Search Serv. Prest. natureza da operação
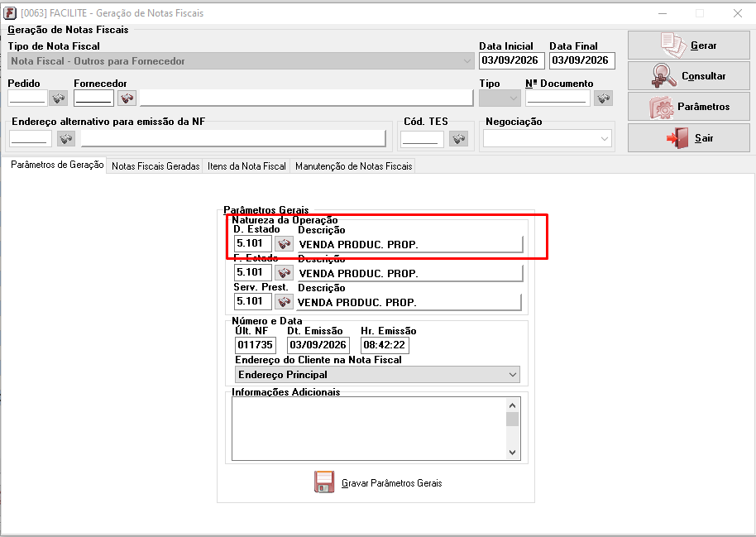Screen dimensions: 756x537 (x=284, y=301)
